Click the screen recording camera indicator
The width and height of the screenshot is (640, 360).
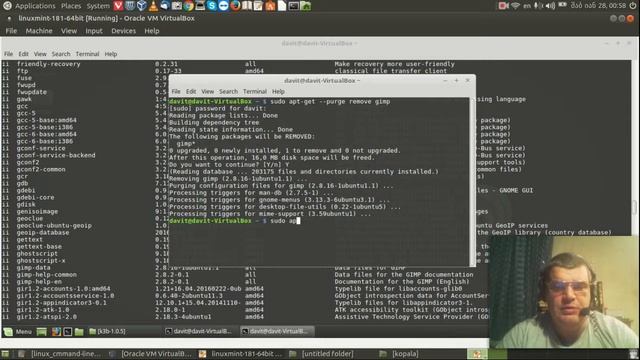click(x=504, y=6)
